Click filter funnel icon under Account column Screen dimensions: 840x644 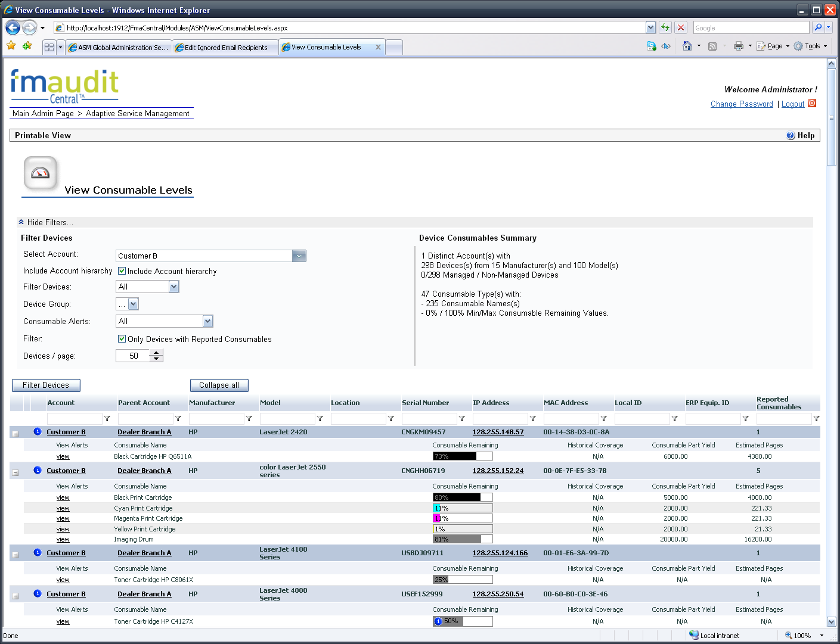[x=107, y=419]
